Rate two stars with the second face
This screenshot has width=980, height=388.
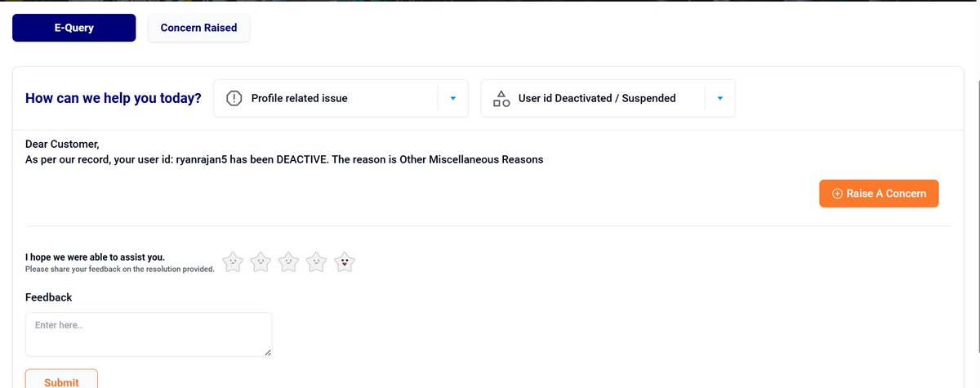(261, 262)
